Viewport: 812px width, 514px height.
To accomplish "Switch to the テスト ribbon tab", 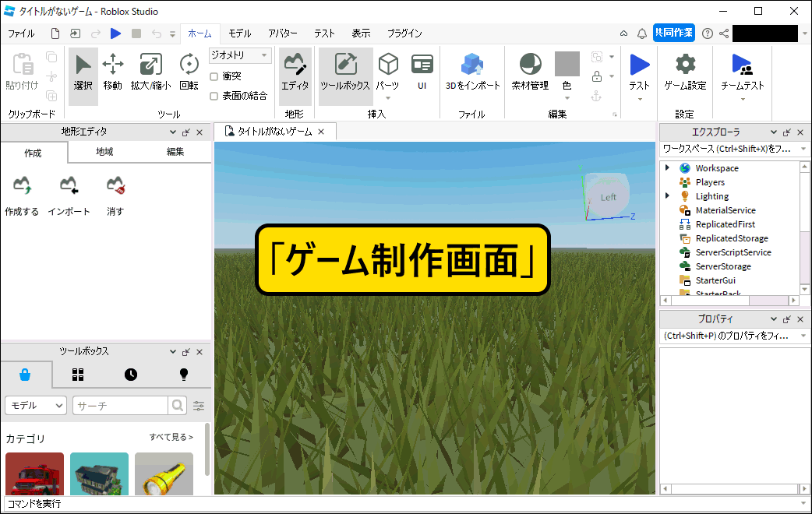I will pos(324,33).
